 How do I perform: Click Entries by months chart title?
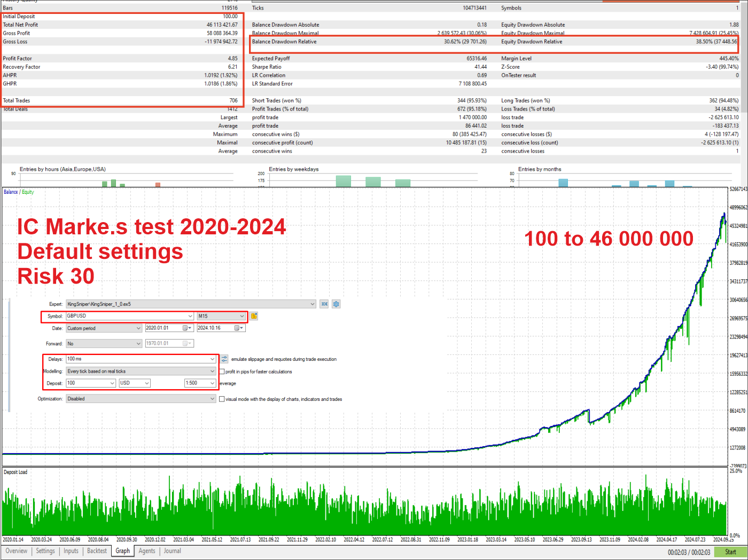tap(540, 169)
